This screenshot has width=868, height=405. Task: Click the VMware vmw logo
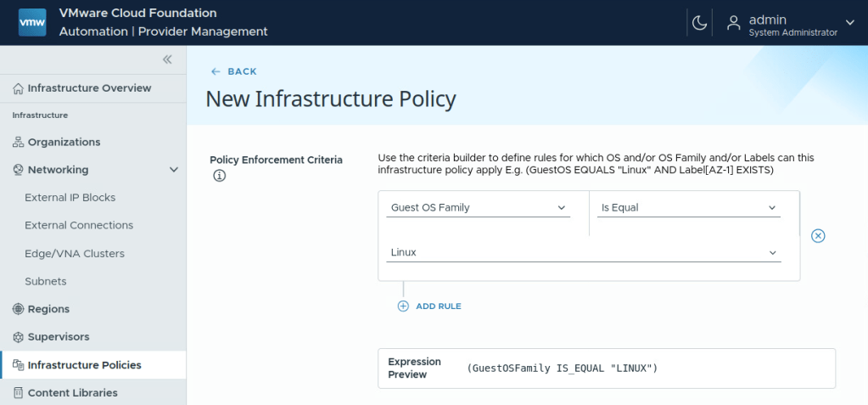tap(32, 23)
